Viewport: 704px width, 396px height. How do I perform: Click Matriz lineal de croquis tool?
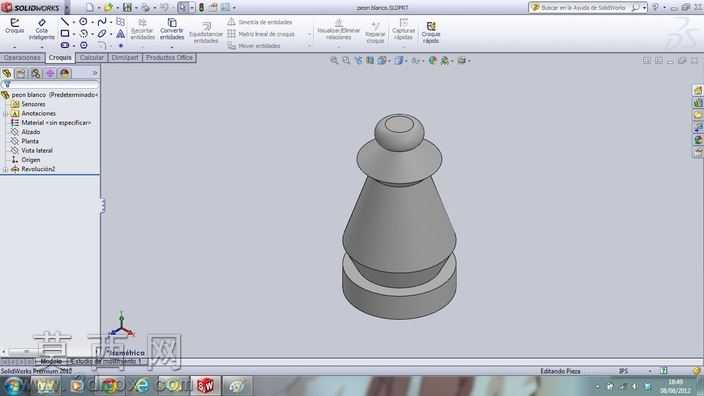(261, 34)
